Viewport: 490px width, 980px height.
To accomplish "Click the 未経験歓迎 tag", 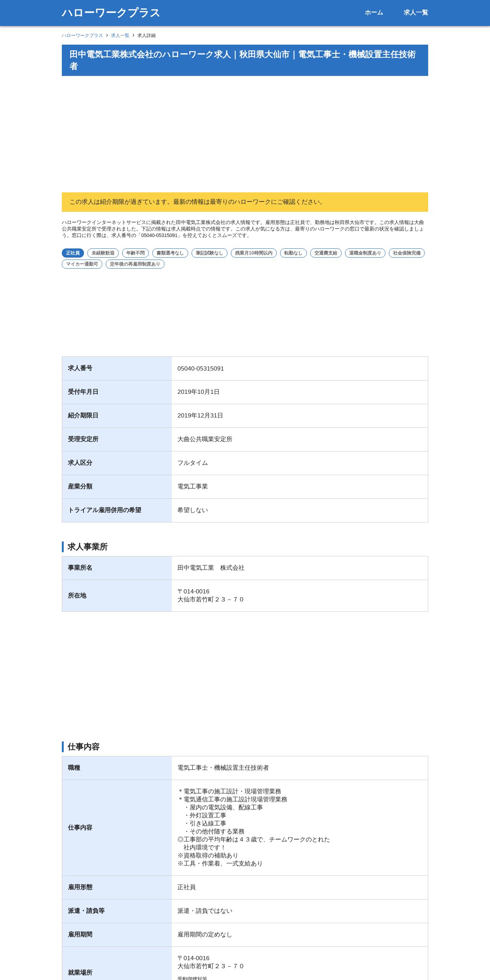I will 103,253.
